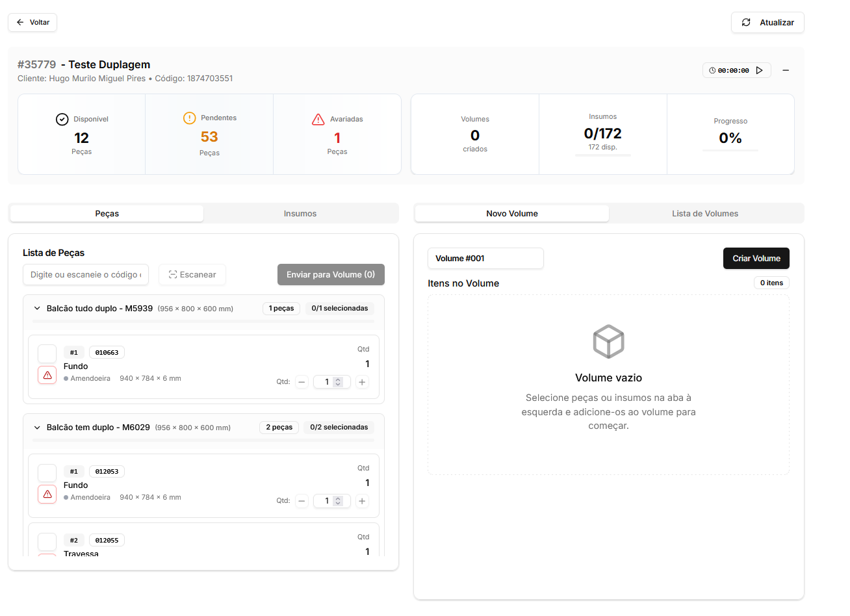This screenshot has width=850, height=616.
Task: Start the timer with the play icon
Action: pyautogui.click(x=759, y=70)
